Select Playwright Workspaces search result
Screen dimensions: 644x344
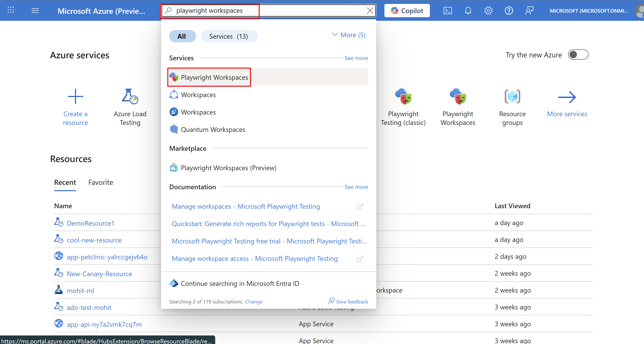[x=214, y=77]
